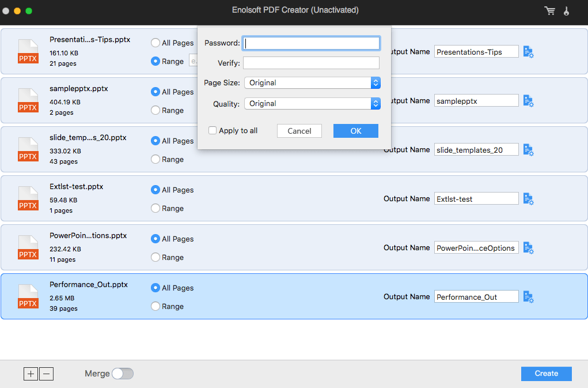Cancel the password settings dialog
Viewport: 588px width, 388px height.
click(x=299, y=131)
